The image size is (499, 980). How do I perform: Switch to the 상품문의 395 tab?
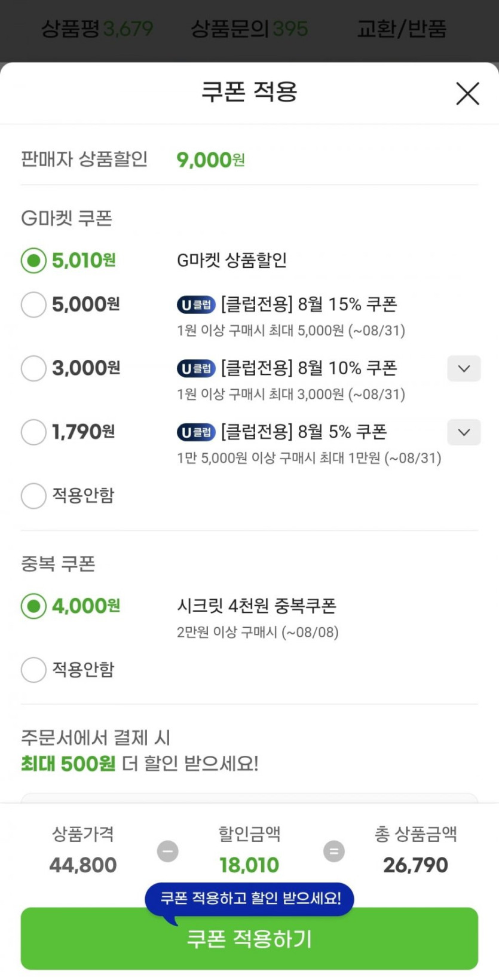pos(249,29)
